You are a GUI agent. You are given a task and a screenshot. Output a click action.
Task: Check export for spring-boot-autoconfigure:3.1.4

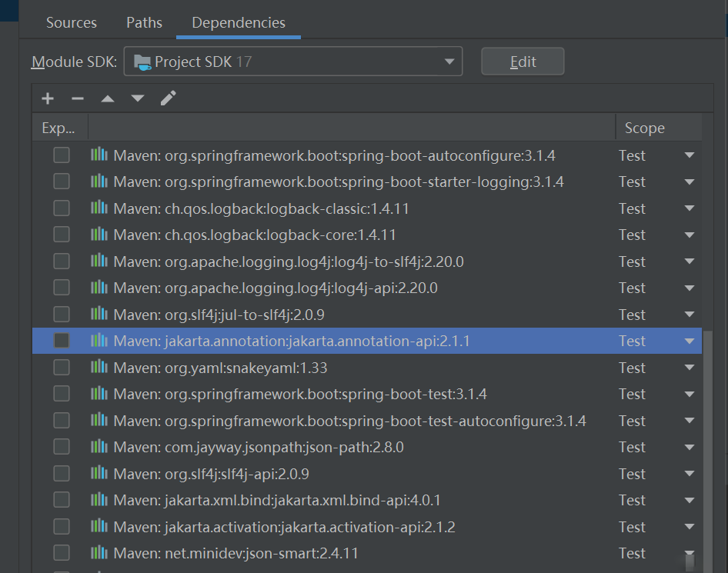coord(62,155)
